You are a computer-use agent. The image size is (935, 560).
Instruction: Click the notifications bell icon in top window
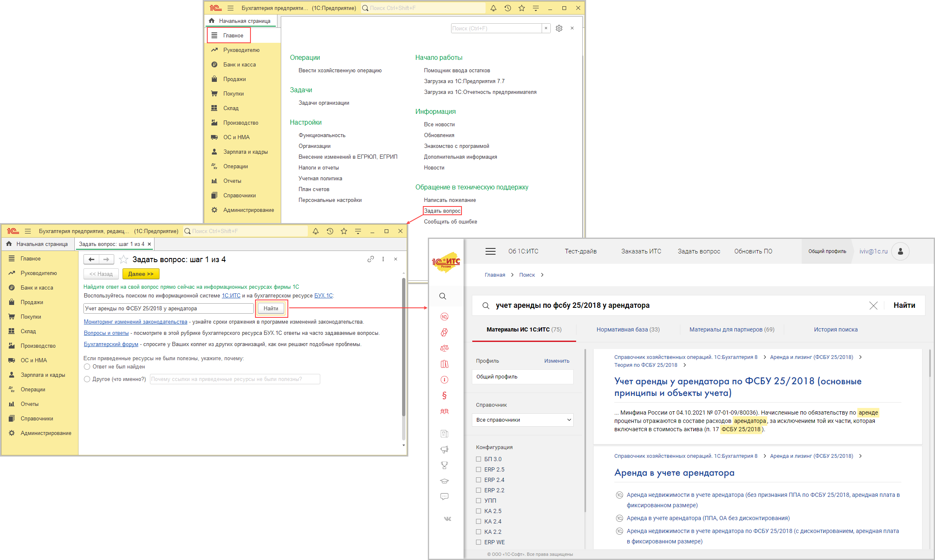493,8
